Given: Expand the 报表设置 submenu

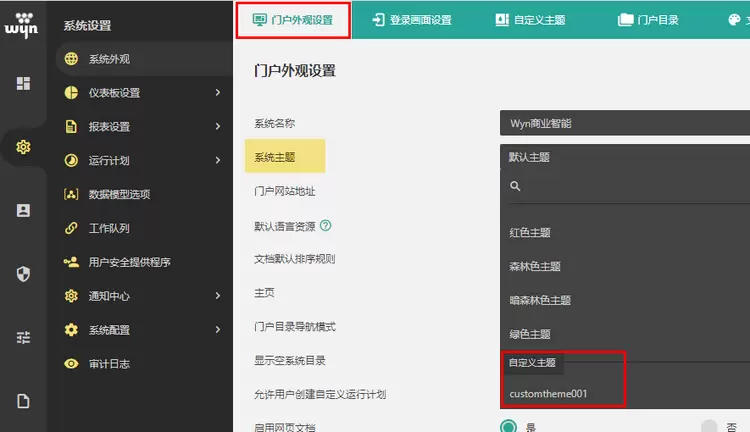Looking at the screenshot, I should (217, 127).
